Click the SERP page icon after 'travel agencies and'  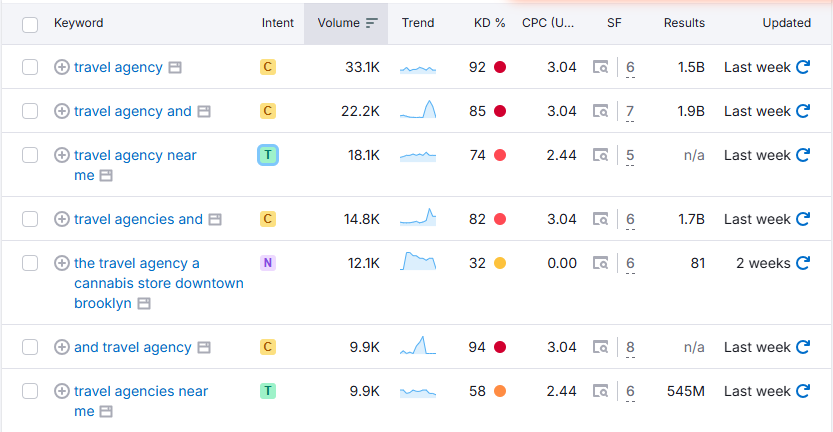coord(215,220)
